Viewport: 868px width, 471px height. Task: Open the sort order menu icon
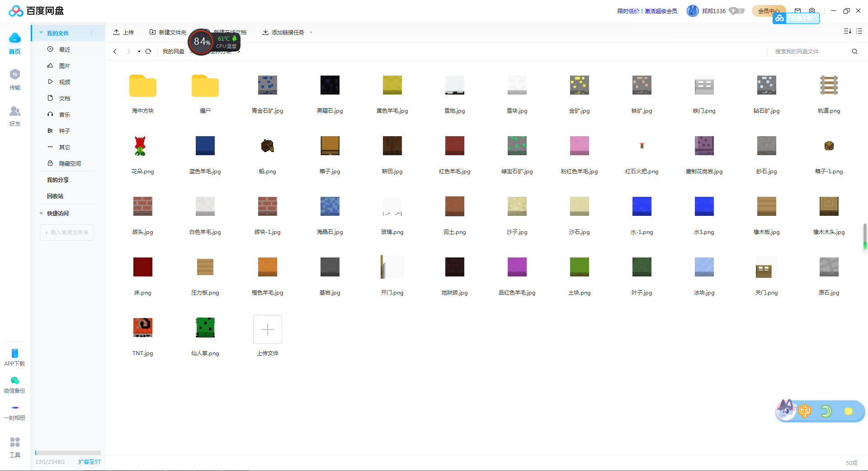click(847, 31)
